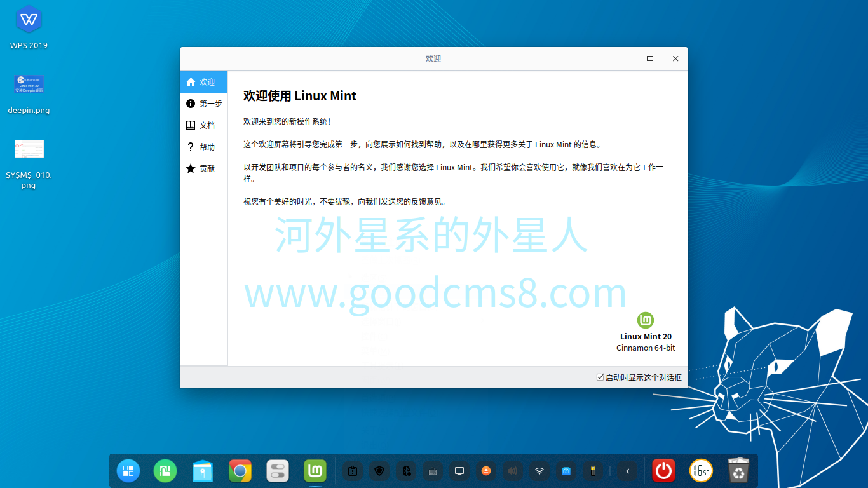This screenshot has width=868, height=488.
Task: Click the red power button in dock
Action: pos(664,471)
